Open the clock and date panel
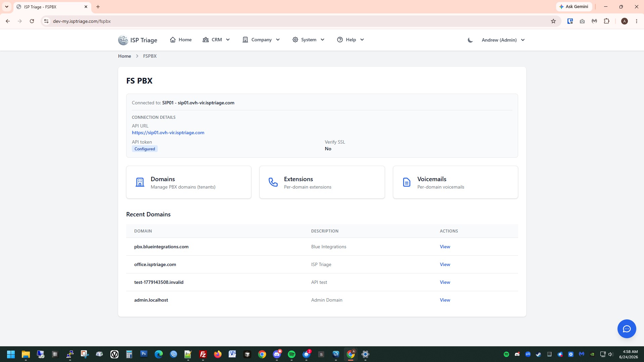This screenshot has height=362, width=644. (x=629, y=354)
